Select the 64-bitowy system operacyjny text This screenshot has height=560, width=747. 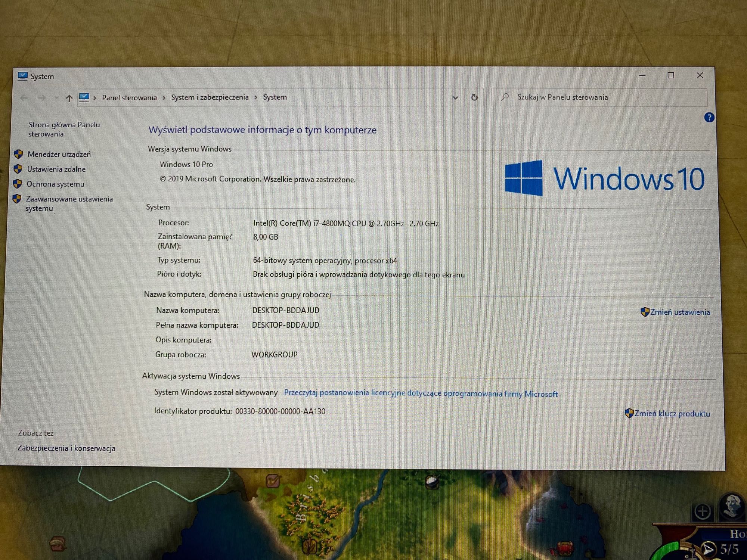(325, 261)
